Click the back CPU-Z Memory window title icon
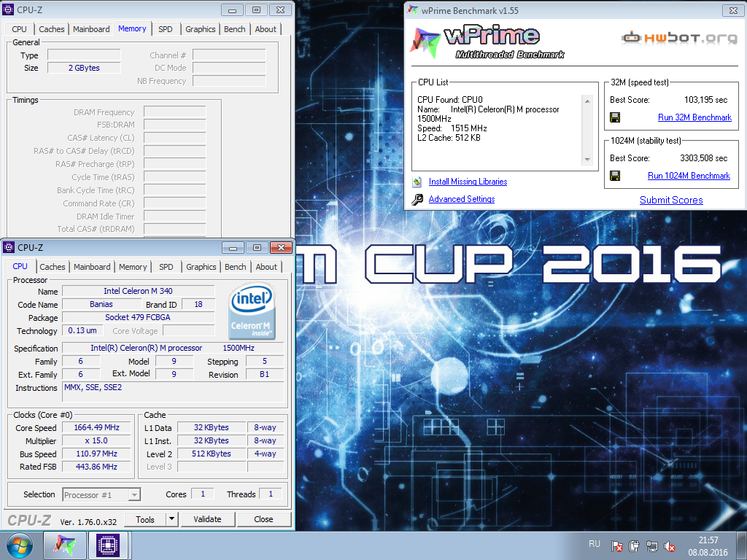The width and height of the screenshot is (747, 560). [x=8, y=9]
